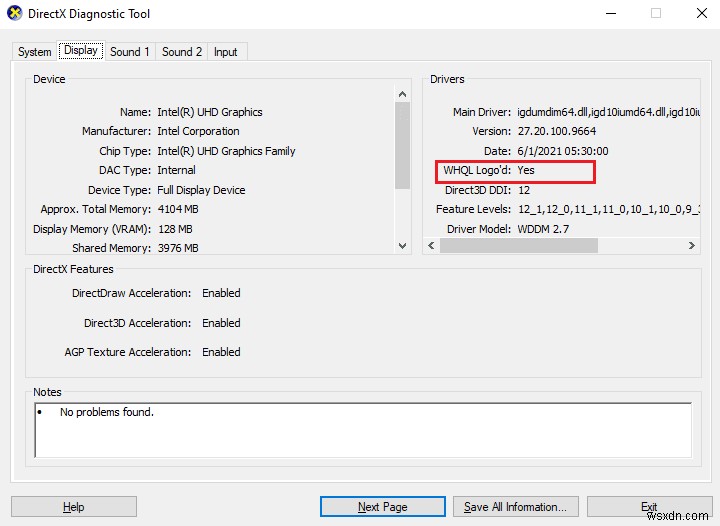This screenshot has height=526, width=720.
Task: Click the Exit button
Action: click(649, 507)
